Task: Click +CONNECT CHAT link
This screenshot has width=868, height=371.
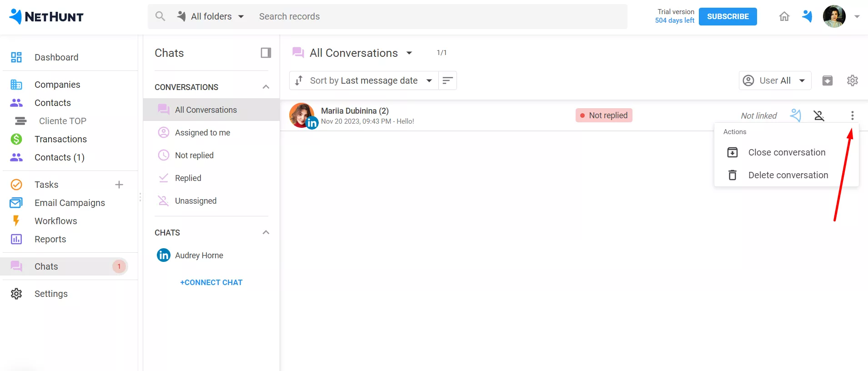Action: pos(211,282)
